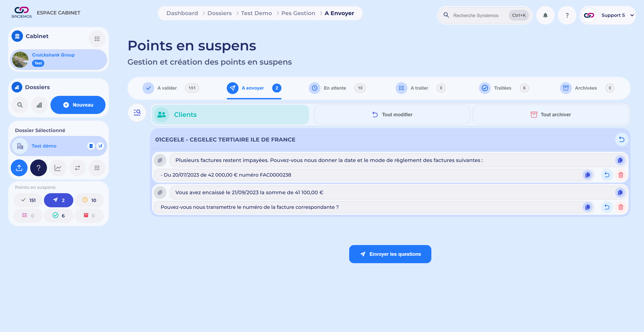Open the Cabinet apps grid menu
Screen dimensions: 644x332
(97, 39)
